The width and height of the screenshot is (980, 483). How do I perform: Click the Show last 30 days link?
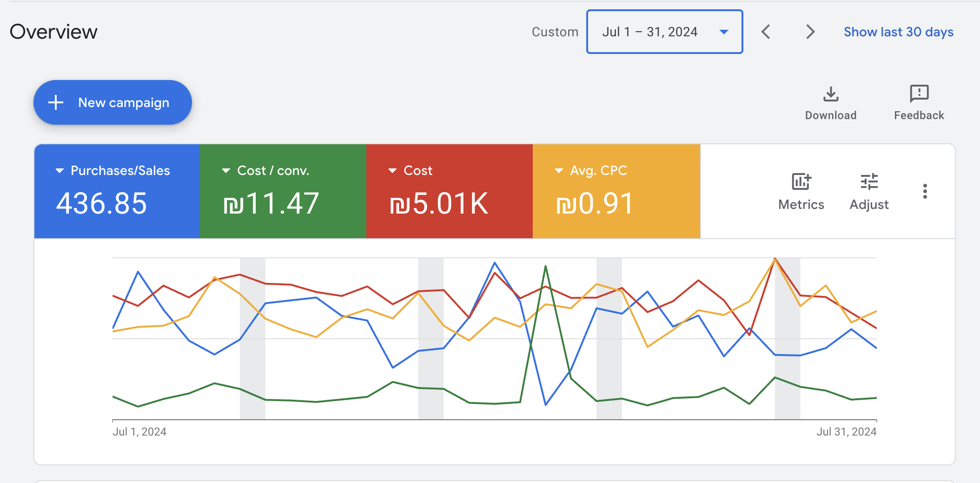(x=898, y=32)
